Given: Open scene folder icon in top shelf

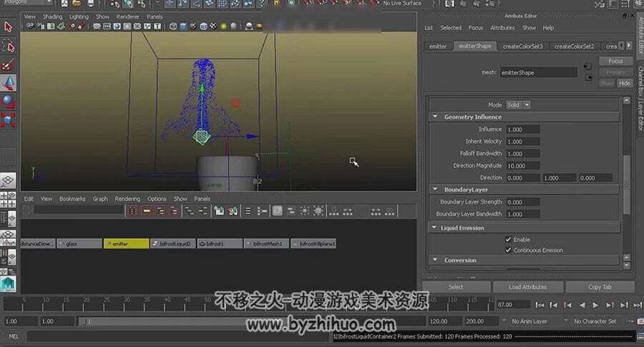Looking at the screenshot, I should click(x=77, y=4).
